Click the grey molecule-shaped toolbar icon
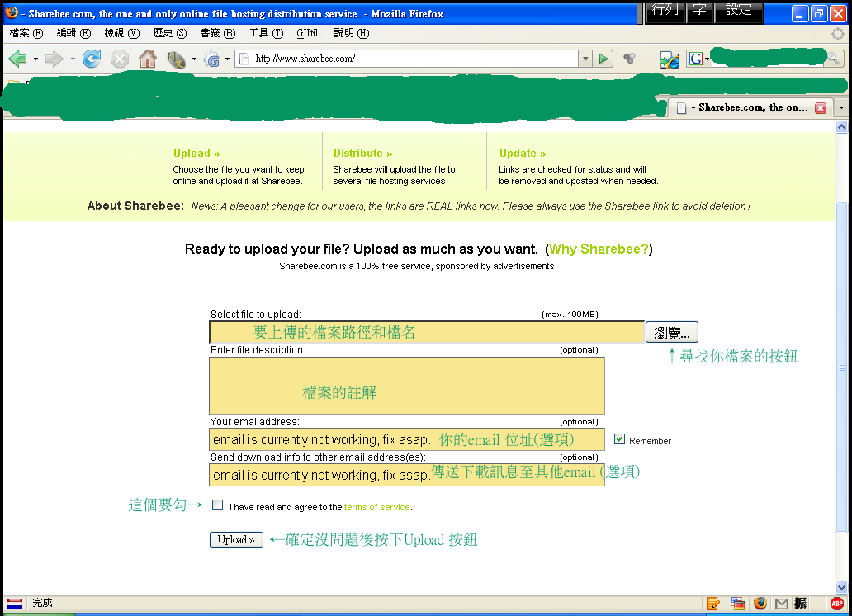852x616 pixels. pyautogui.click(x=629, y=58)
